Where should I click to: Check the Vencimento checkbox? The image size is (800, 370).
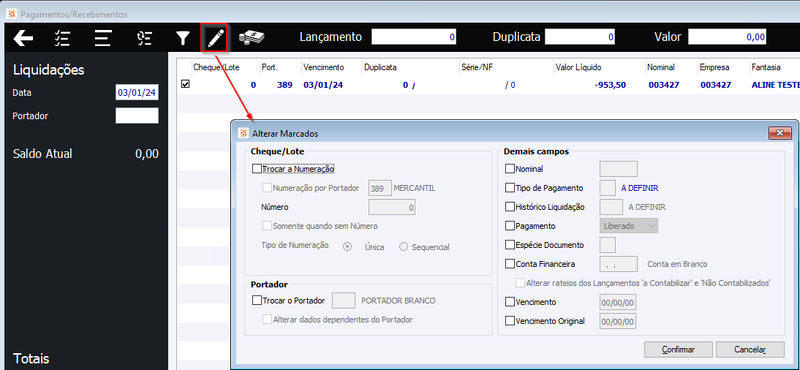point(510,302)
